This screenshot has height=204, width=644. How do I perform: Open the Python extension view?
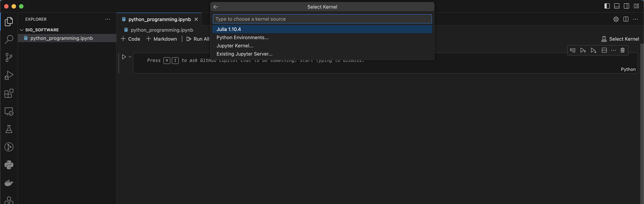(9, 165)
